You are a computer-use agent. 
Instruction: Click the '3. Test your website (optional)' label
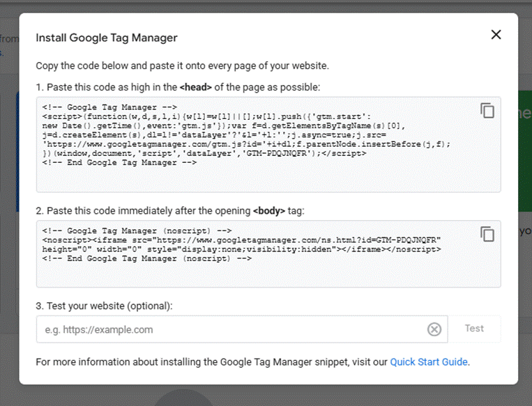pyautogui.click(x=104, y=306)
